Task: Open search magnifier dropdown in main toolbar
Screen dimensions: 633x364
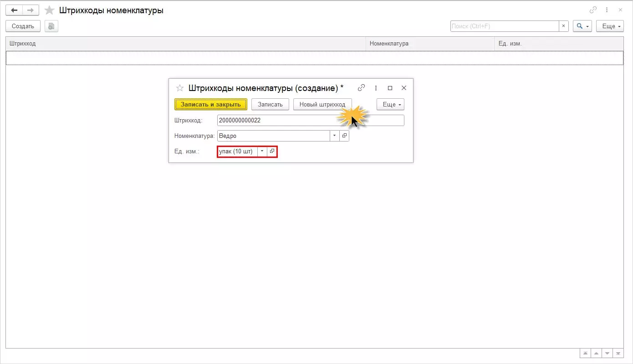Action: pyautogui.click(x=582, y=26)
